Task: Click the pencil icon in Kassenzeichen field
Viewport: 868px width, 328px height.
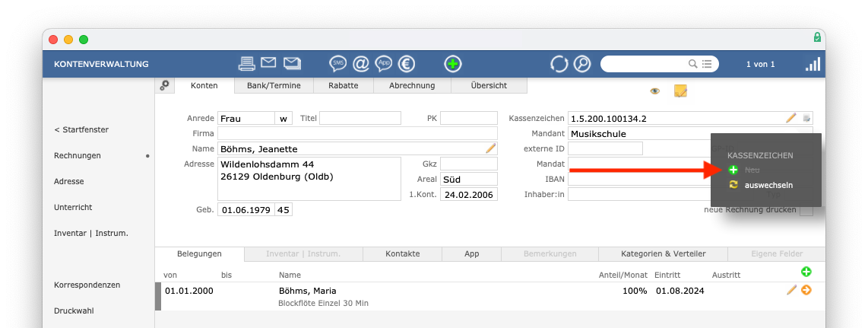Action: [791, 117]
